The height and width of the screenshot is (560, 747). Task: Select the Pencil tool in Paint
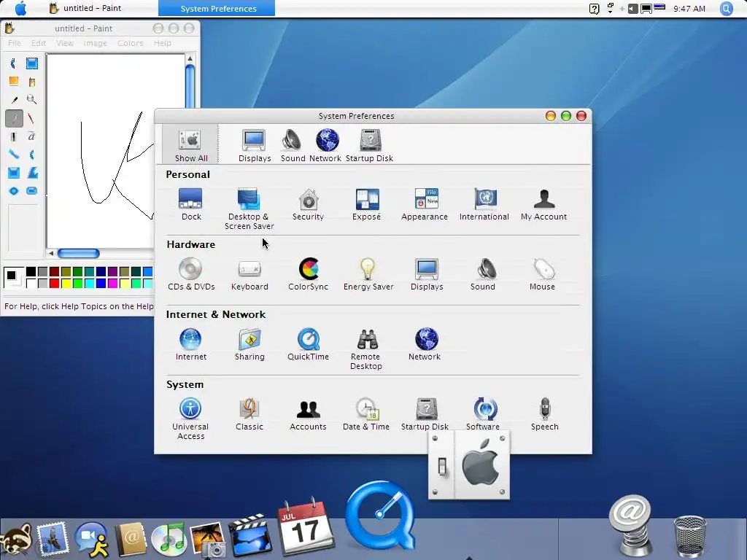click(x=14, y=117)
